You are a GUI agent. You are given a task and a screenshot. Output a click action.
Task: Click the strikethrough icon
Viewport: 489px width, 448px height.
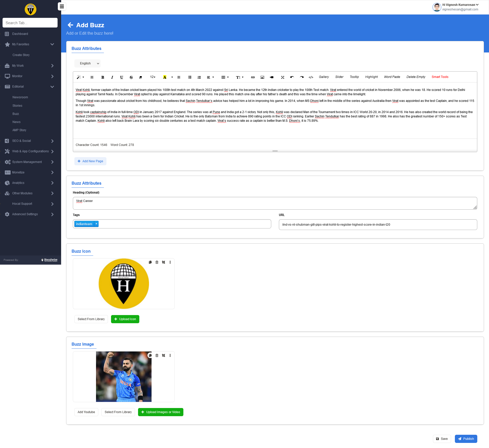coord(131,77)
